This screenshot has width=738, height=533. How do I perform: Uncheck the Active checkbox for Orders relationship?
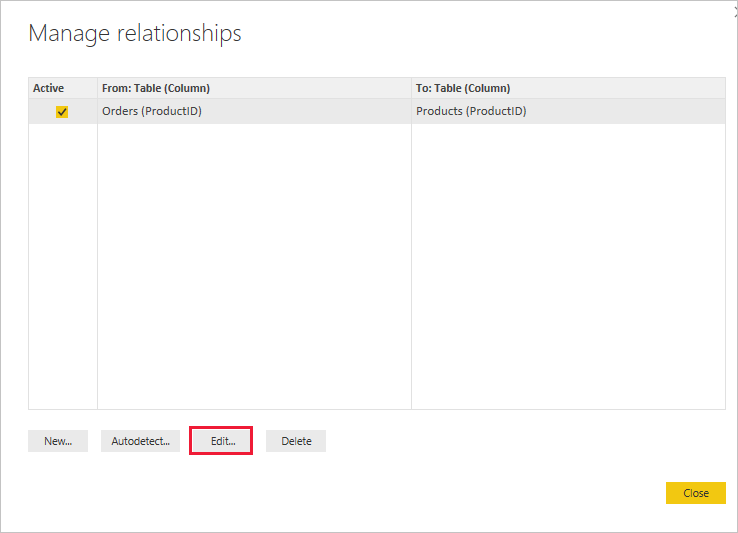(x=62, y=112)
